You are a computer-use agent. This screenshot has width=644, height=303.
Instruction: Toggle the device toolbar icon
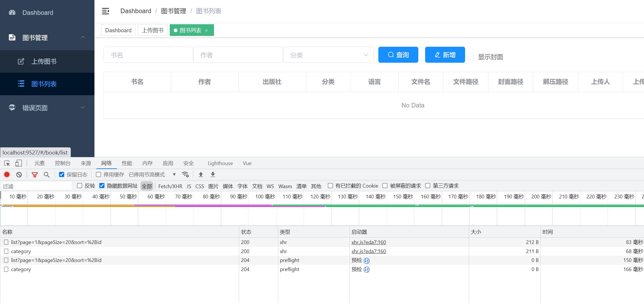19,163
